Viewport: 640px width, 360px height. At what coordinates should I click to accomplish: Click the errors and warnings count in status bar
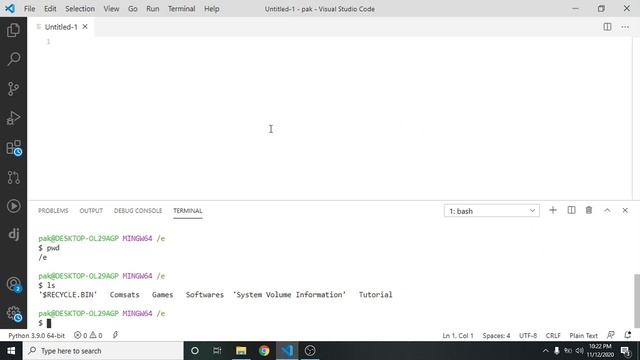tap(88, 336)
